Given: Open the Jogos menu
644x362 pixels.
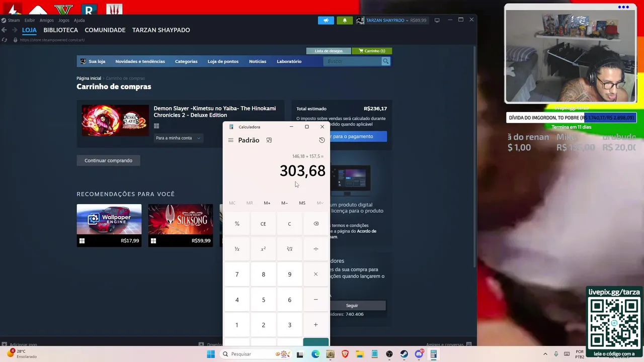Looking at the screenshot, I should 64,20.
